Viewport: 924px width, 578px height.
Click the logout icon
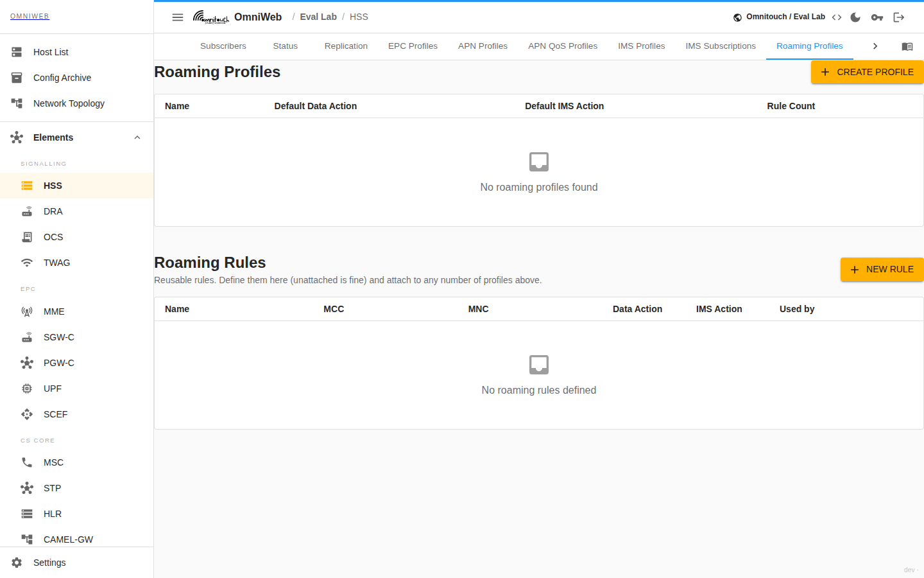coord(899,17)
